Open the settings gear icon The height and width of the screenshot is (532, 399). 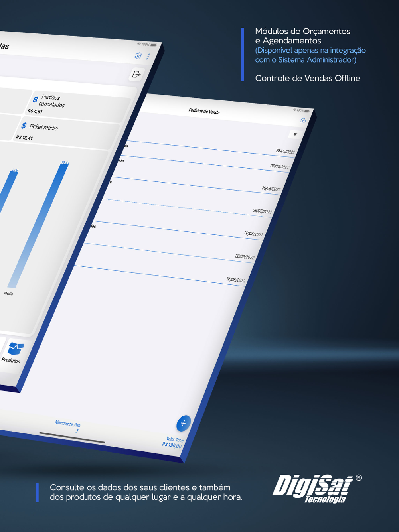[138, 56]
